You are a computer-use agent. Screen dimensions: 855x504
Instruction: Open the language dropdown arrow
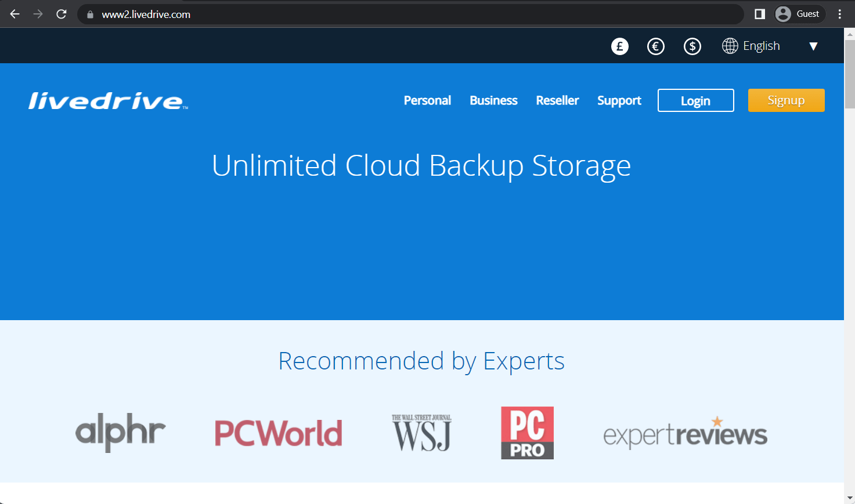pyautogui.click(x=813, y=46)
